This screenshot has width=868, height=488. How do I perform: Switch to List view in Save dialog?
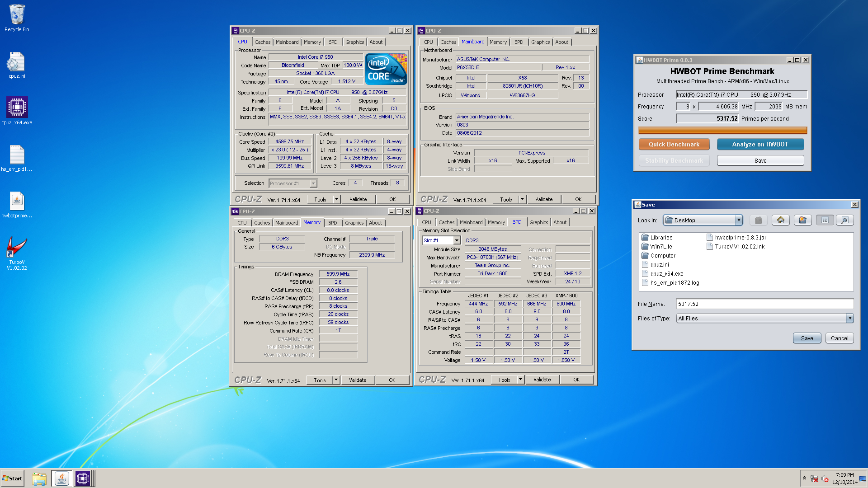[825, 220]
